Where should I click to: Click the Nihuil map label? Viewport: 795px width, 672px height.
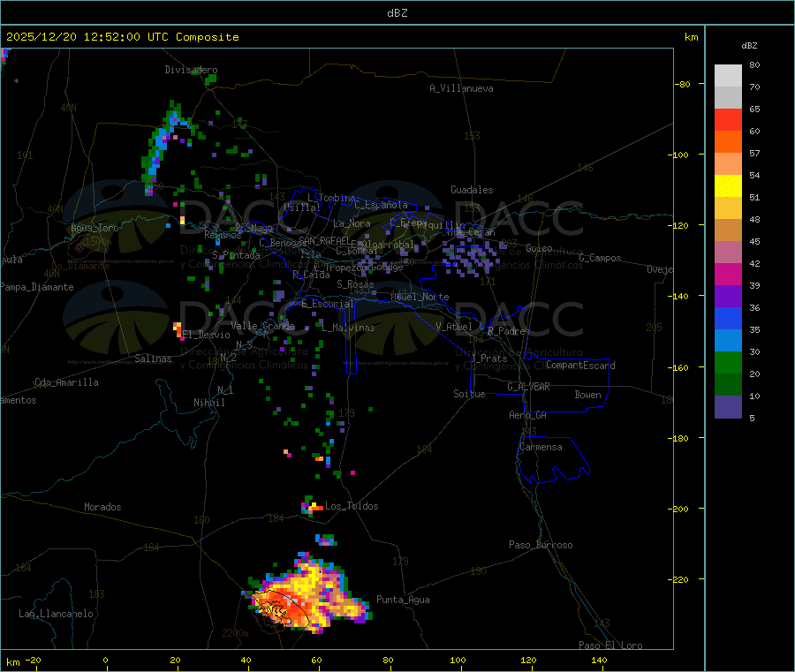[209, 403]
